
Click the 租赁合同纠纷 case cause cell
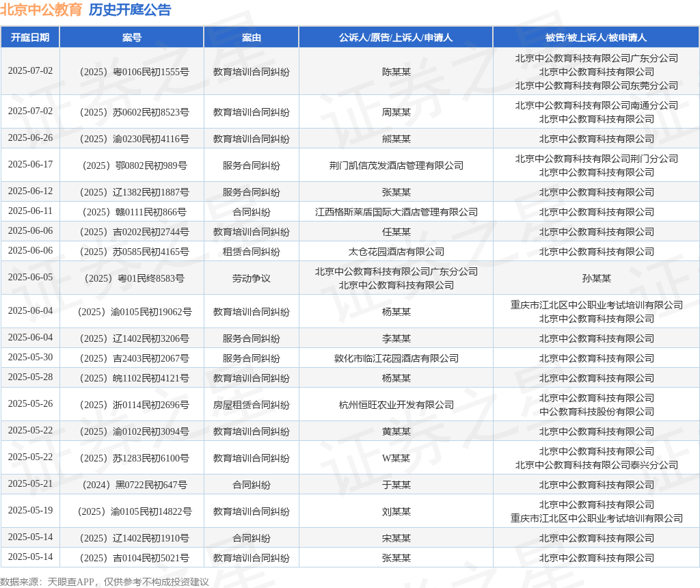pyautogui.click(x=252, y=252)
